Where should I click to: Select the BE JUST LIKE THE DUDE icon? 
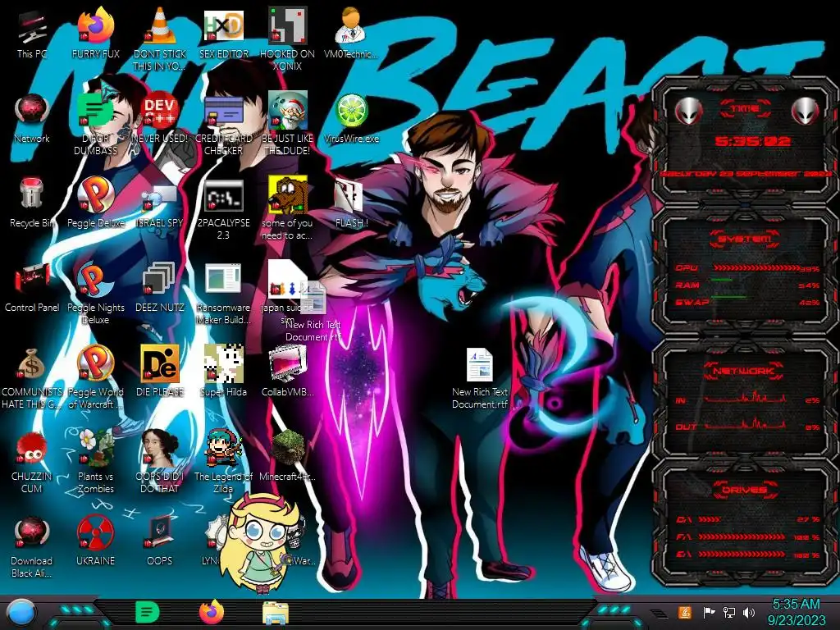tap(287, 123)
